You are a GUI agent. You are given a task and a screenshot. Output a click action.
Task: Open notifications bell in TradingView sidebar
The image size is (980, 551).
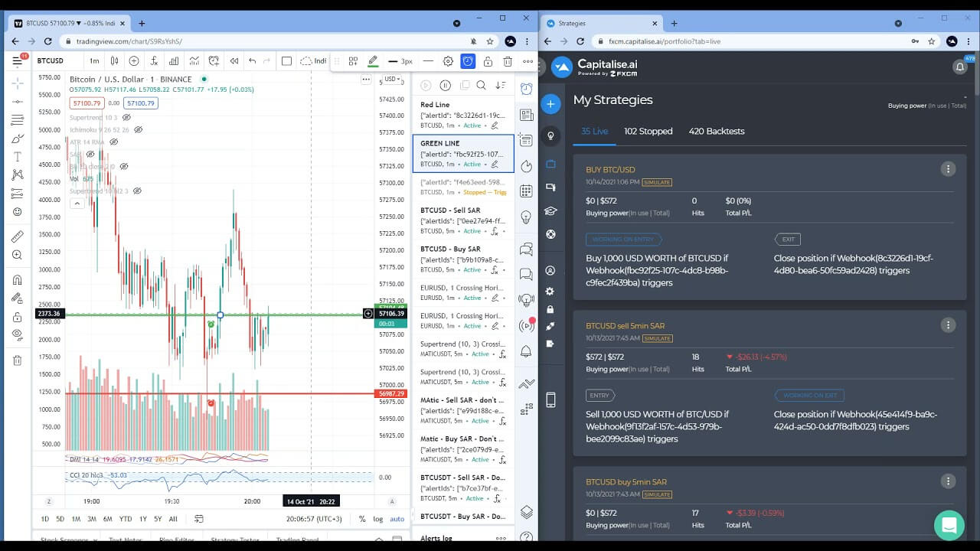pos(526,351)
